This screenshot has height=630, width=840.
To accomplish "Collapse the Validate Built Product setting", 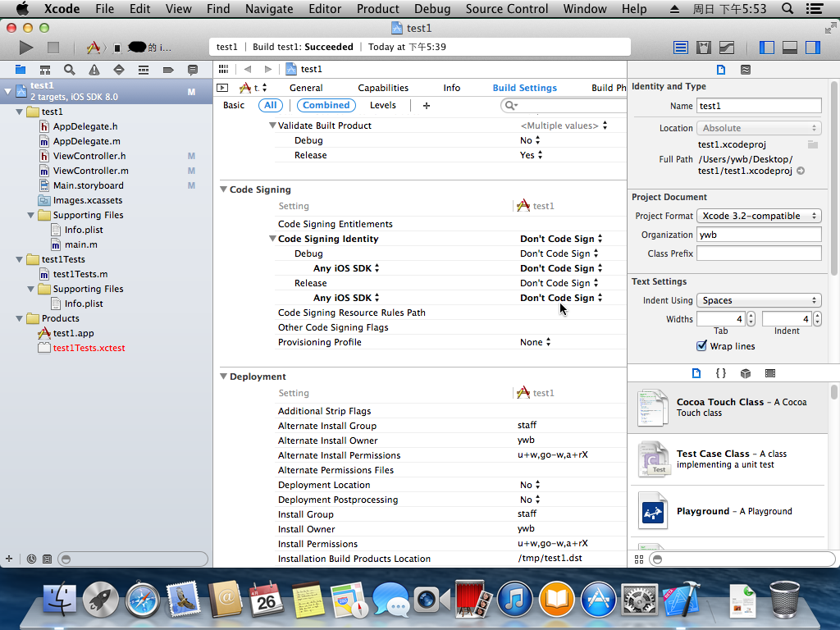I will pos(272,126).
